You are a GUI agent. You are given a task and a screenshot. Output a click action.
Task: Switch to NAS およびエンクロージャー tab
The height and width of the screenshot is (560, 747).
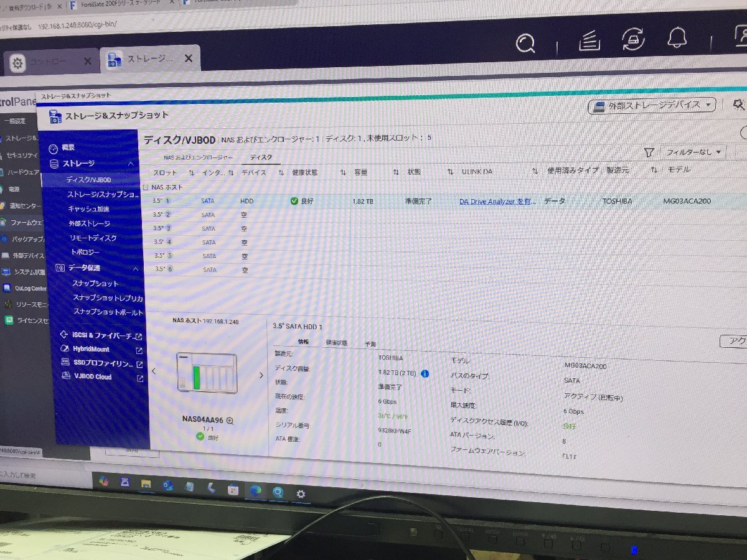tap(199, 158)
